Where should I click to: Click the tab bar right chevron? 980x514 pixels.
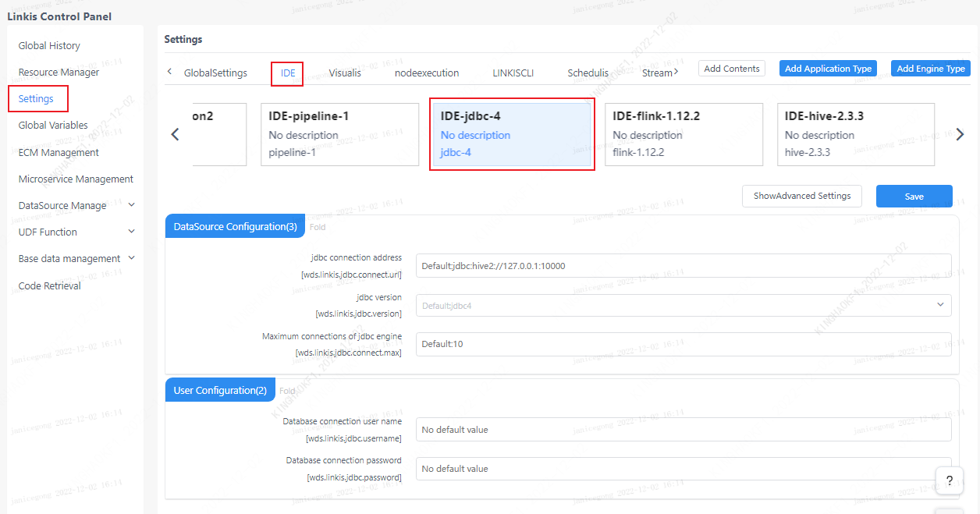[x=676, y=72]
